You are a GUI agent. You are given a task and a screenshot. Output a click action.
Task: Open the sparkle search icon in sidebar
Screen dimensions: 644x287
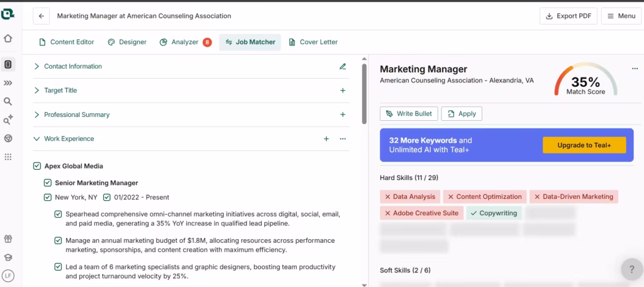coord(8,120)
